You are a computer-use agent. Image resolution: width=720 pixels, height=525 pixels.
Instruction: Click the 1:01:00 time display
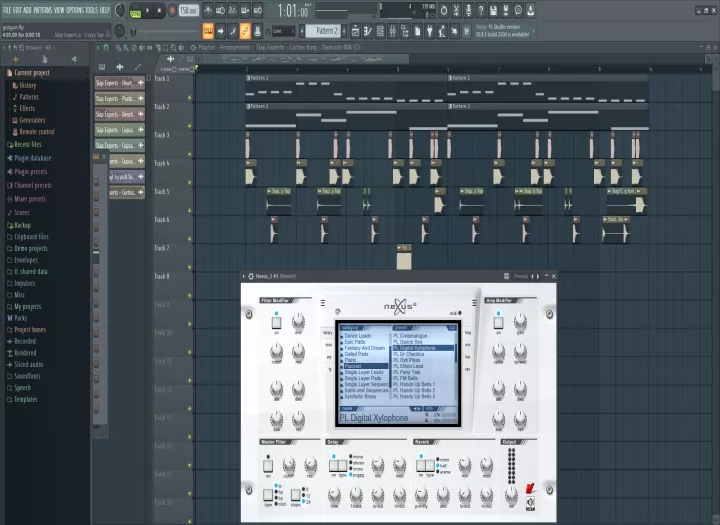click(293, 10)
